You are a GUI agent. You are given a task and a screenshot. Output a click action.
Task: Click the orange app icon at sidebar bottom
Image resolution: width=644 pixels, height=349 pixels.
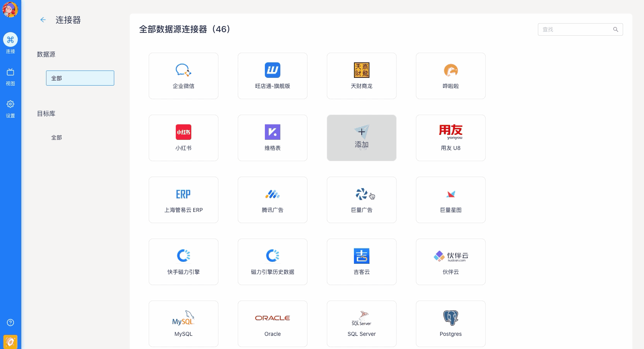pos(10,342)
